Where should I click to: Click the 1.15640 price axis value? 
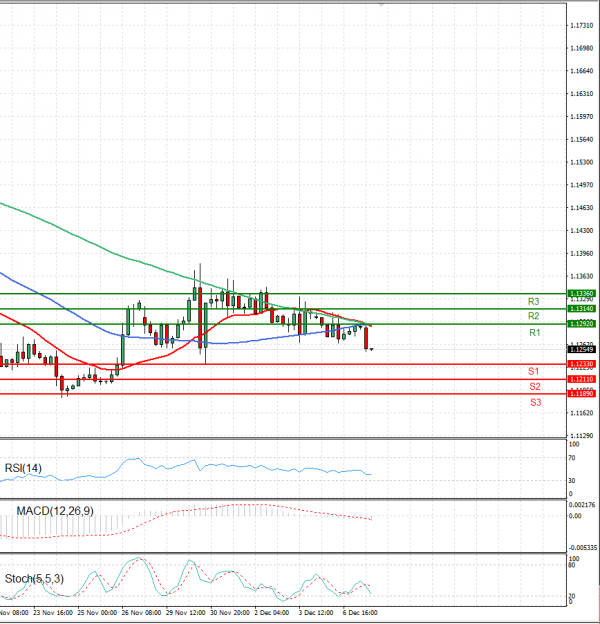click(x=582, y=139)
